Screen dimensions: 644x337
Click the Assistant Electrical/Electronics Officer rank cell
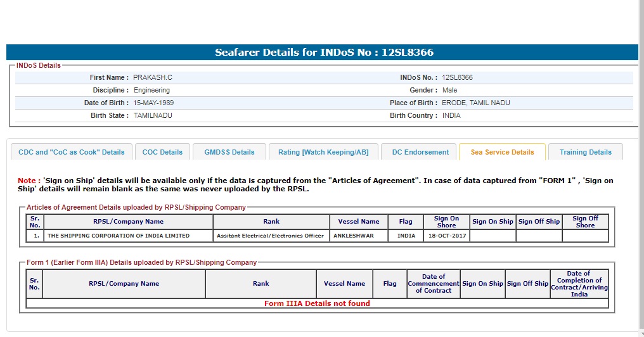tap(271, 236)
